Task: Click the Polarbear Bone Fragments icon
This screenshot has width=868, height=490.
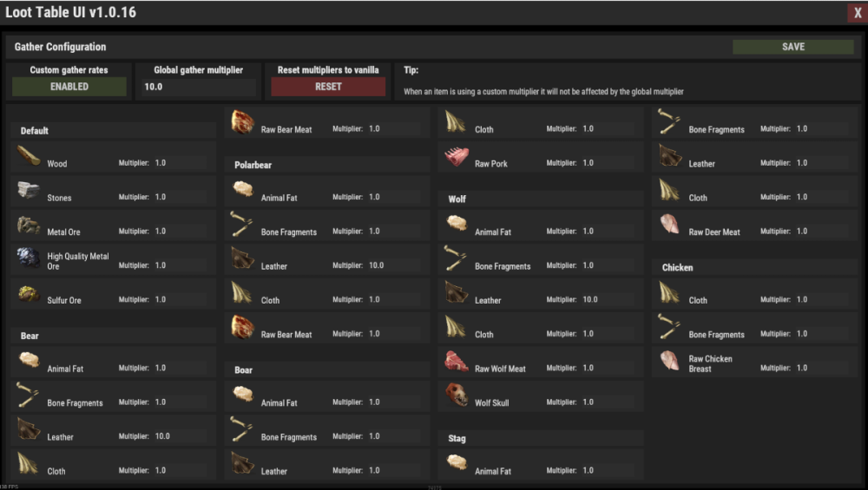Action: pos(242,225)
